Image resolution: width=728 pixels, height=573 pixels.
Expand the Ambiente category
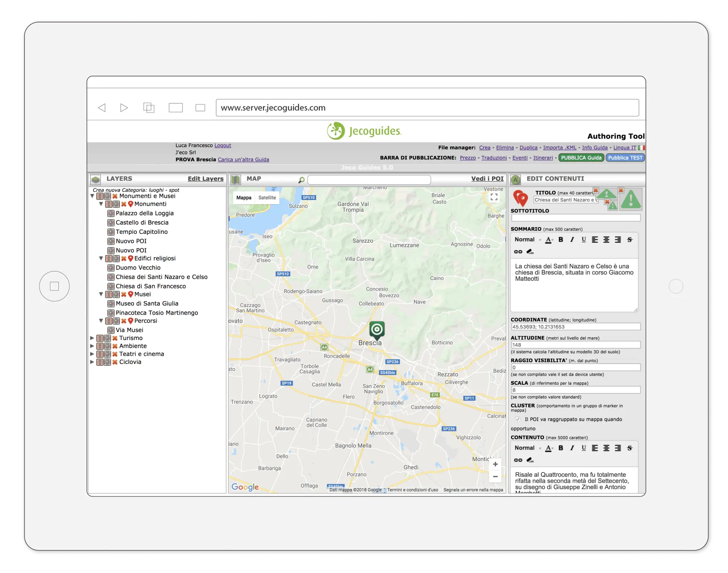92,346
